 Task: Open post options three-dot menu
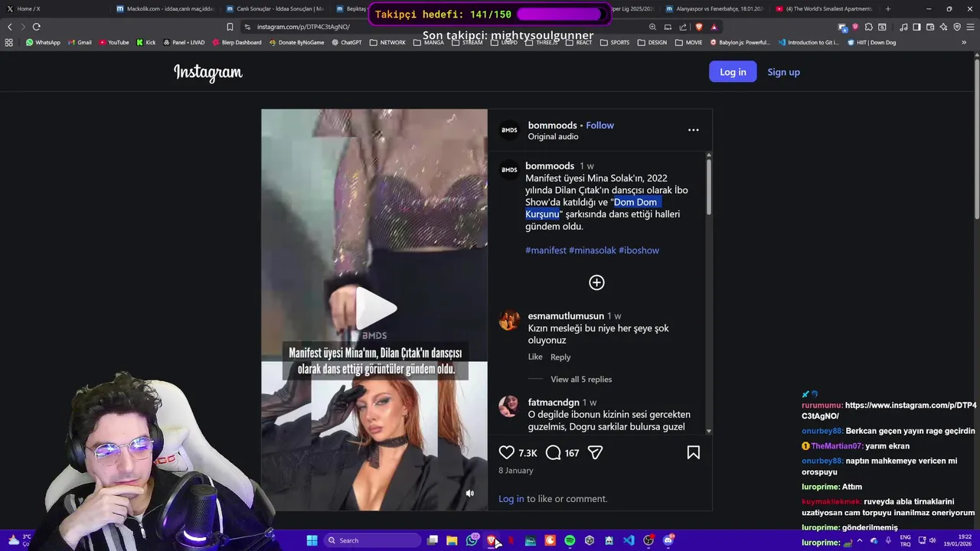[x=693, y=130]
